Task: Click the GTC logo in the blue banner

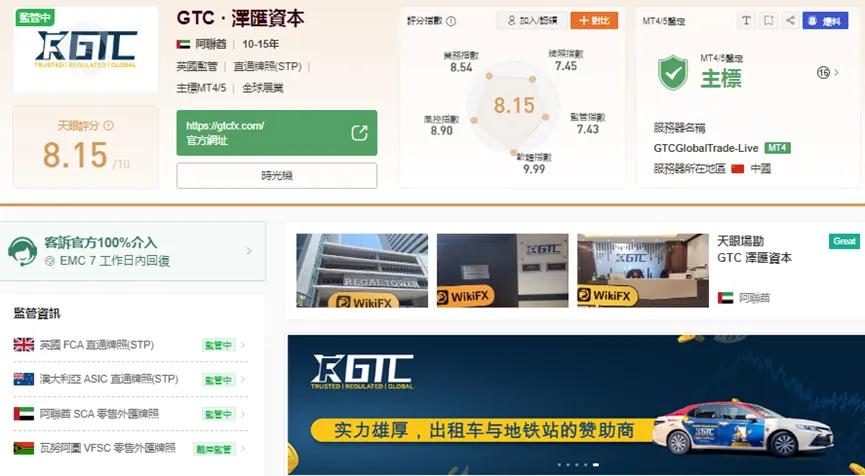Action: point(362,372)
